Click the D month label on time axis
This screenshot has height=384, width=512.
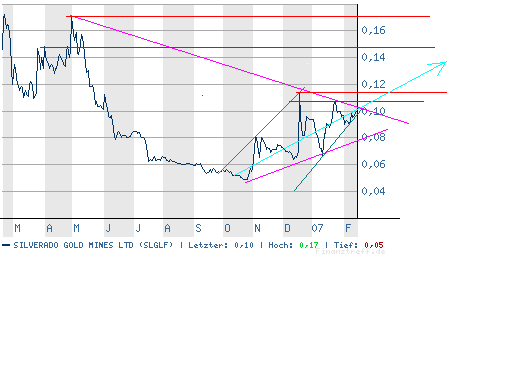[287, 228]
